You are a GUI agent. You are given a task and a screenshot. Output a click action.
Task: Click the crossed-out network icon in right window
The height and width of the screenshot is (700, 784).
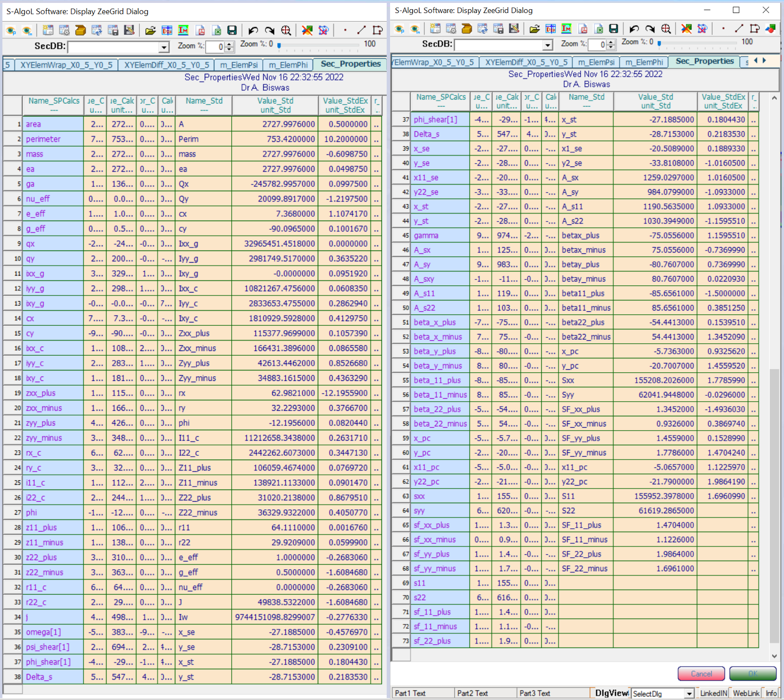[x=702, y=29]
